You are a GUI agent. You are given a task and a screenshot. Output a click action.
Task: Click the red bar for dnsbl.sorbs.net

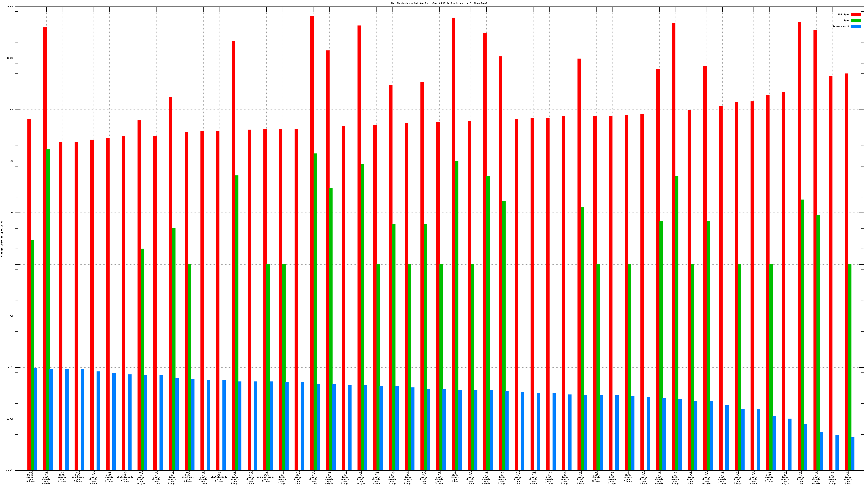29,293
